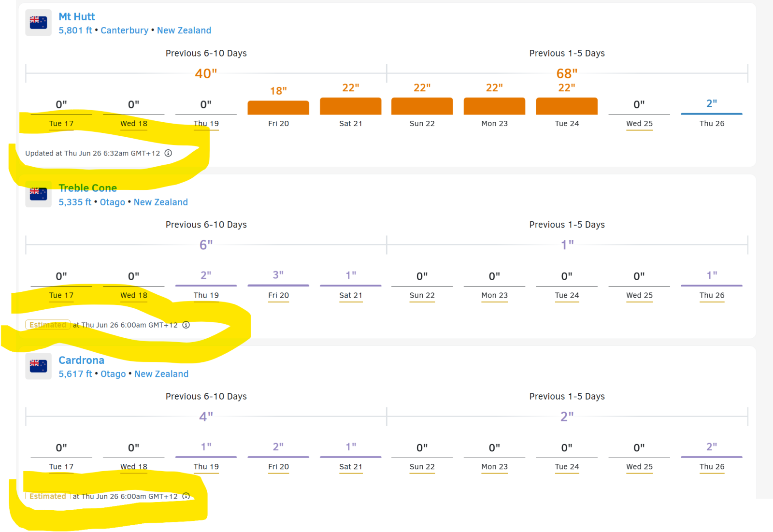Click info icon beside Cardrona estimated time

[186, 496]
